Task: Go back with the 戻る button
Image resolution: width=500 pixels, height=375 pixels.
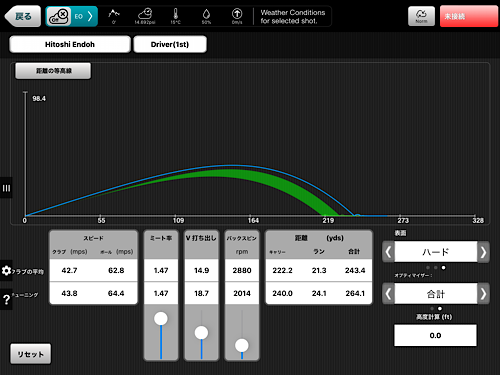Action: coord(22,16)
